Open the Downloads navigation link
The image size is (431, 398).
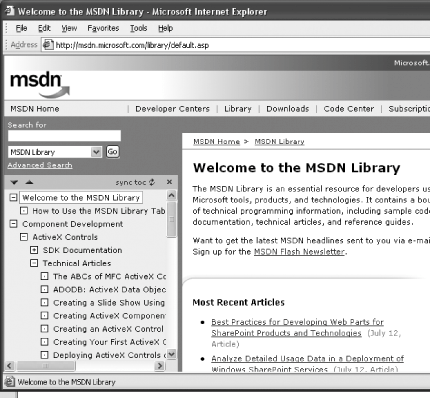click(x=288, y=109)
